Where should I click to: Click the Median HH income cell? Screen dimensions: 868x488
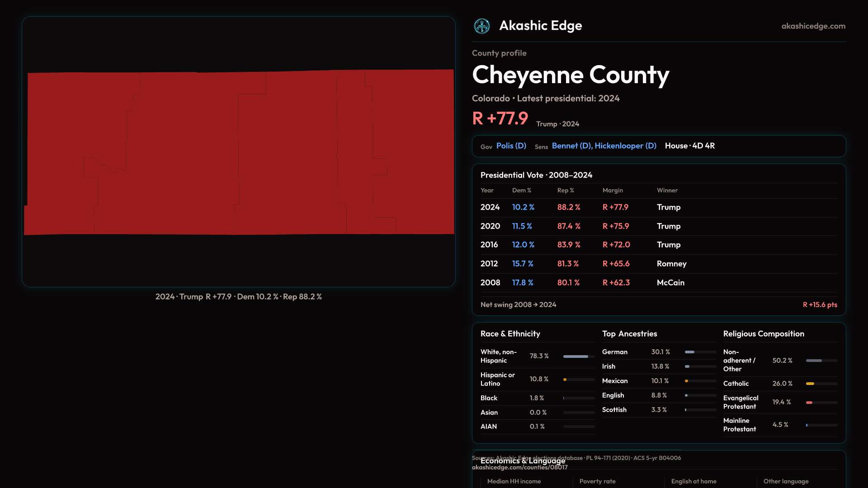point(514,482)
